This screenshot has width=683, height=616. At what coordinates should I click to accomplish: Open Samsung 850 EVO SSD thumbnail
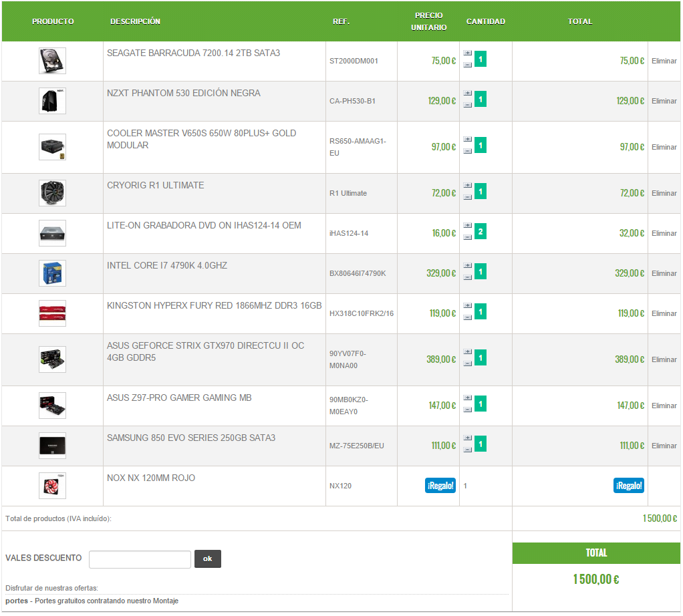pos(52,446)
